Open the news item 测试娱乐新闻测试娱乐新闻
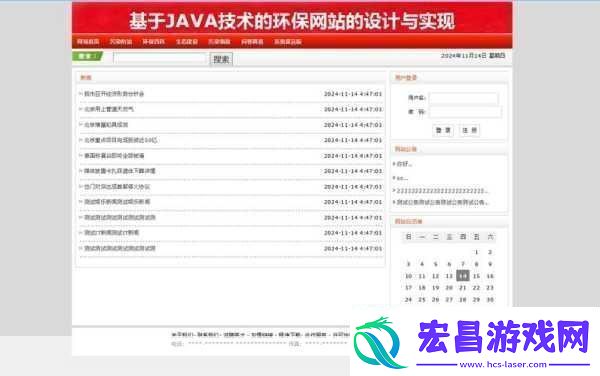This screenshot has height=376, width=600. pyautogui.click(x=117, y=202)
